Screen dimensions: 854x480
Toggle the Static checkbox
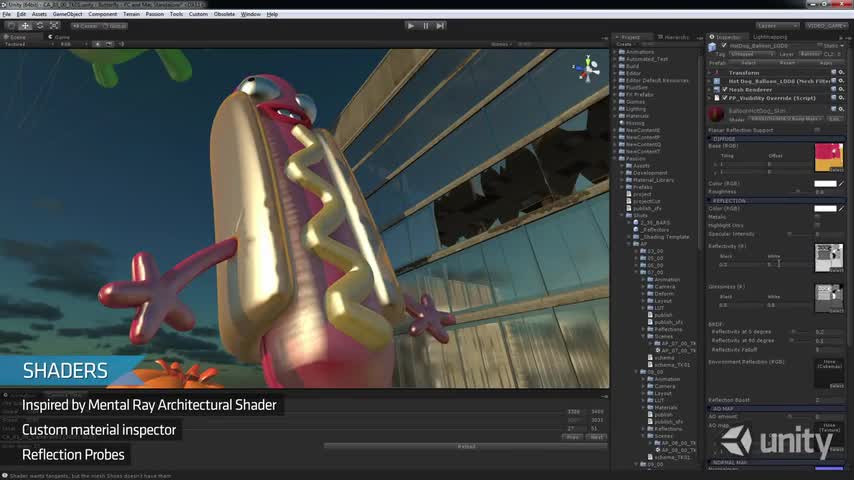tap(820, 46)
